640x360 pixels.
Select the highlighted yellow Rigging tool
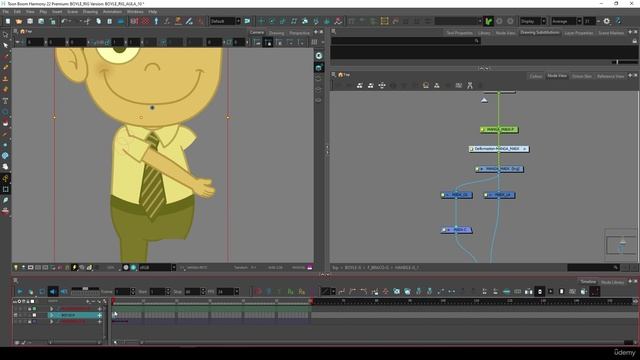coord(5,178)
